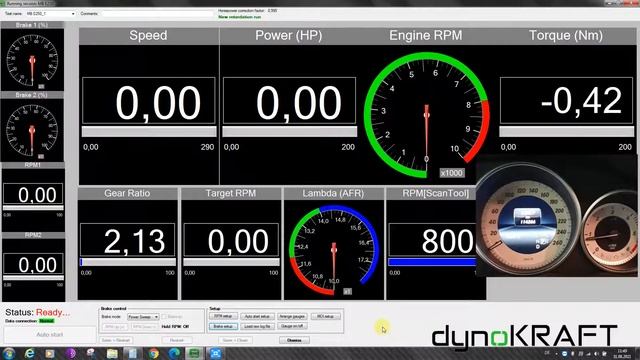Click the green Data connection indicator
The width and height of the screenshot is (640, 360).
(x=47, y=321)
